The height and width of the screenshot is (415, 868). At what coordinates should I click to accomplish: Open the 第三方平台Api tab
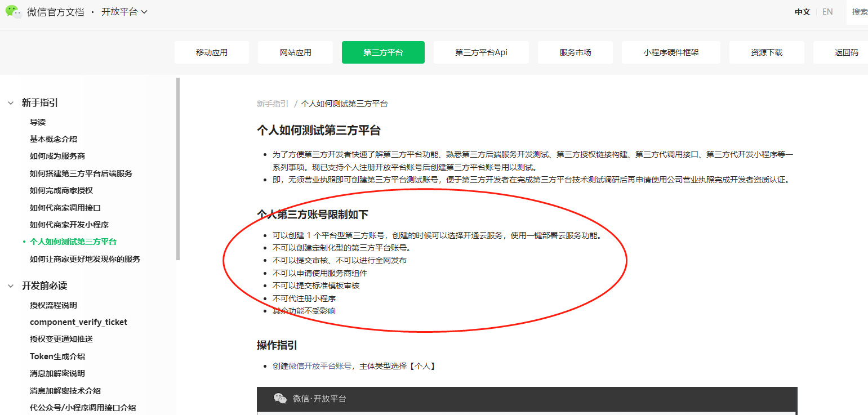tap(482, 52)
